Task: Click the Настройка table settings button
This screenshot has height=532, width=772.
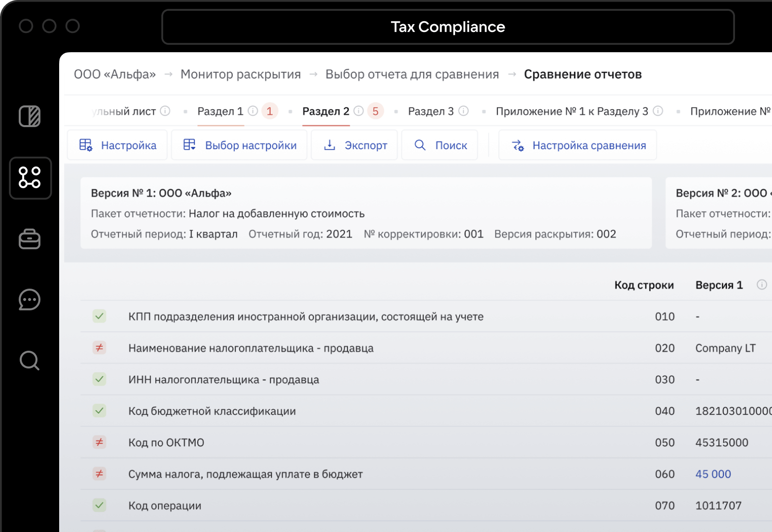Action: coord(117,145)
